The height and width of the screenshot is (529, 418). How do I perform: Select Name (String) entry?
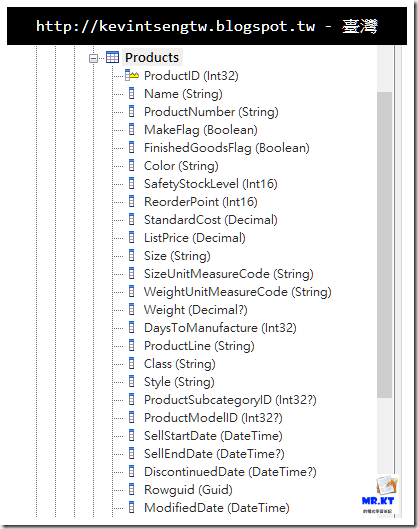[x=183, y=94]
